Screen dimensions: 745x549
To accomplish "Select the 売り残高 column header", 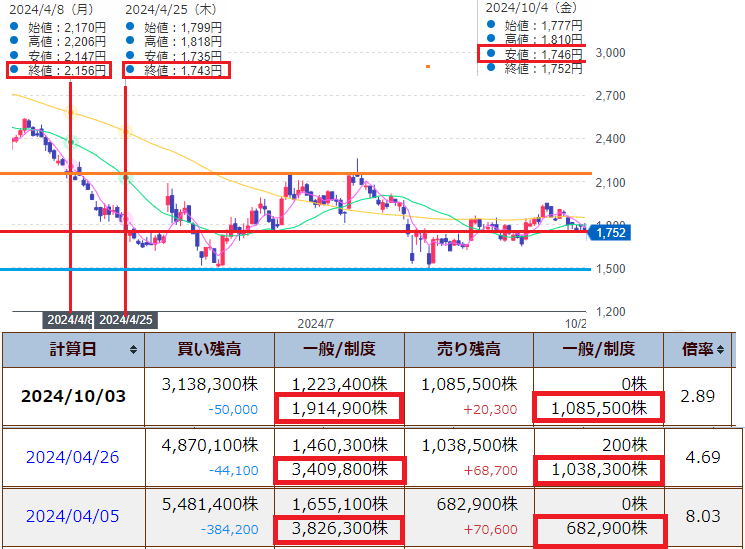I will tap(468, 350).
